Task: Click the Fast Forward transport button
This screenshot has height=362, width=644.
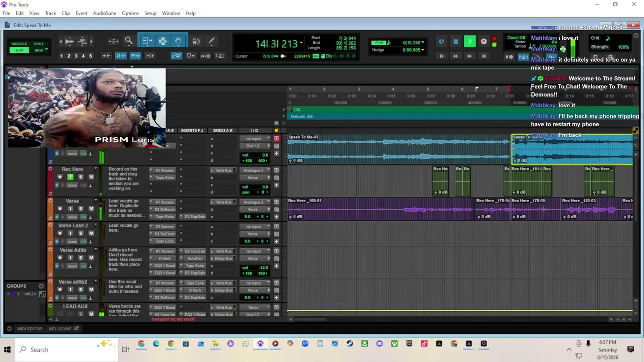Action: [x=469, y=56]
